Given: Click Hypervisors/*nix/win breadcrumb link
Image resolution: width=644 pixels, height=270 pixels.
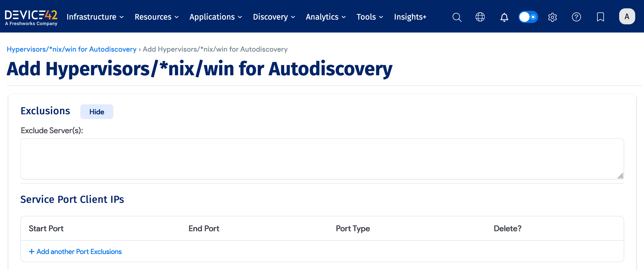Looking at the screenshot, I should coord(72,49).
